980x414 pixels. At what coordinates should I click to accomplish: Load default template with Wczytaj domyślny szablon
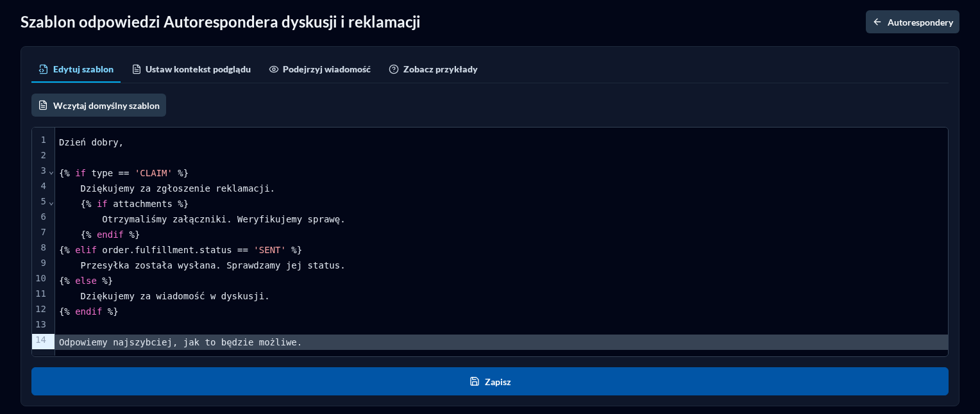tap(99, 105)
